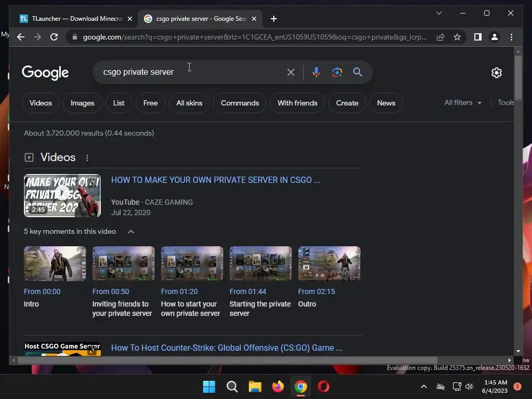Viewport: 532px width, 399px height.
Task: Select the With friends filter chip
Action: pos(298,103)
